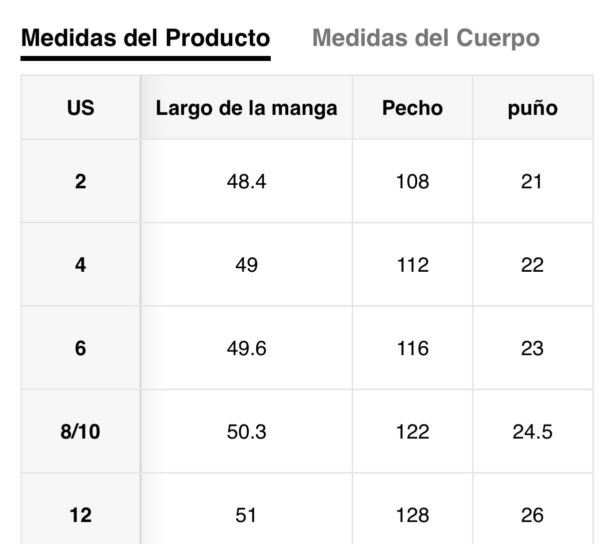Click the 108 chest measurement cell
Viewport: 600px width, 544px height.
click(x=412, y=182)
